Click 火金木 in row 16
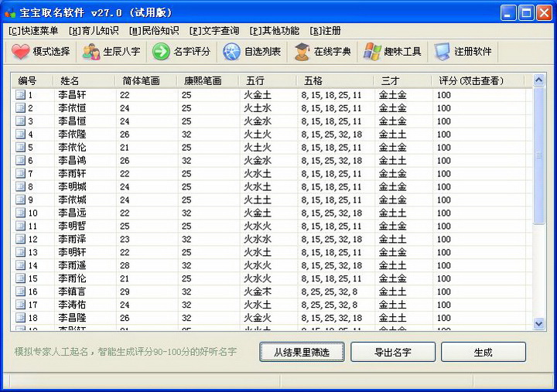The width and height of the screenshot is (557, 392). point(258,291)
